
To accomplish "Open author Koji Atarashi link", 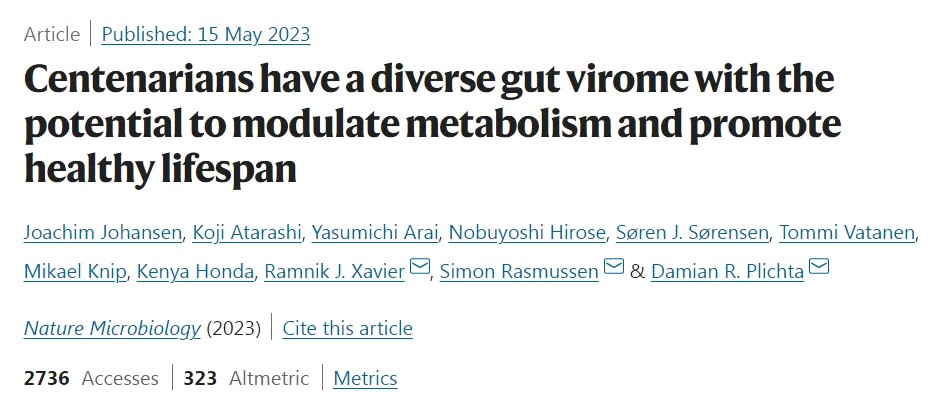I will pyautogui.click(x=247, y=233).
